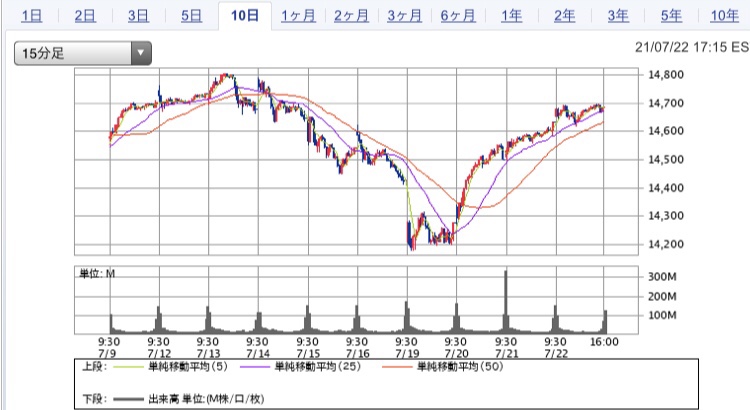Click the 7/20 date axis label
This screenshot has width=750, height=410.
(x=456, y=354)
